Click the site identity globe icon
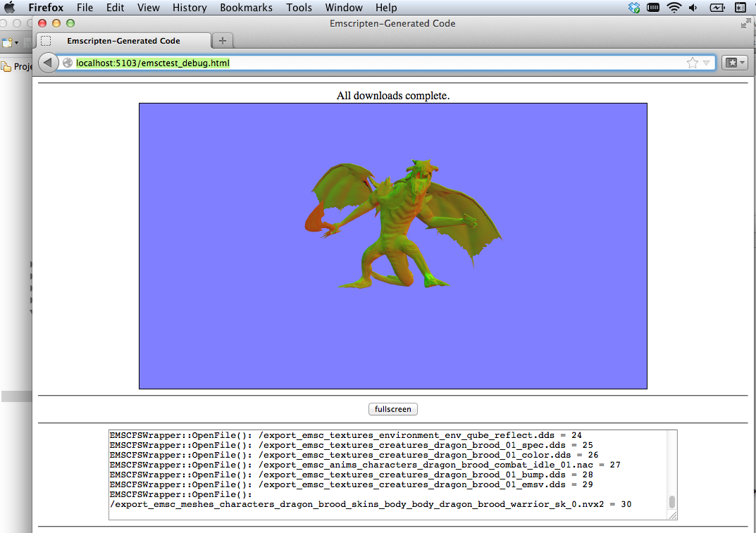The width and height of the screenshot is (756, 533). click(x=68, y=63)
